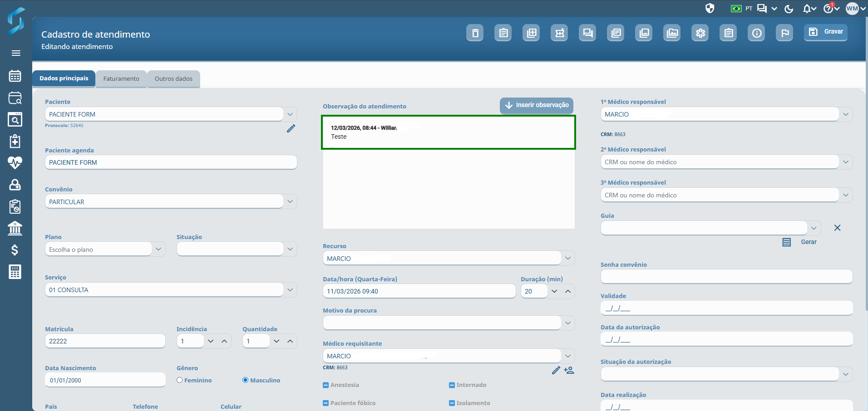868x411 pixels.
Task: Toggle the Internado checkbox
Action: click(452, 385)
